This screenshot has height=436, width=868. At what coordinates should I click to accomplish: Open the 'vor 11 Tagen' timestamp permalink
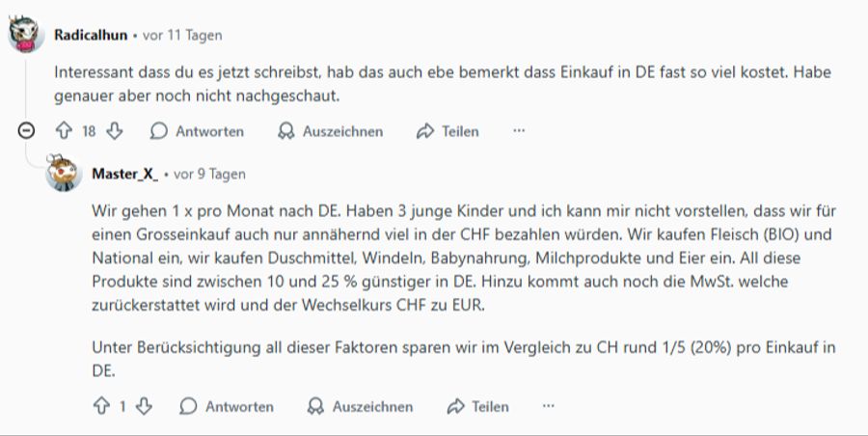pyautogui.click(x=182, y=35)
